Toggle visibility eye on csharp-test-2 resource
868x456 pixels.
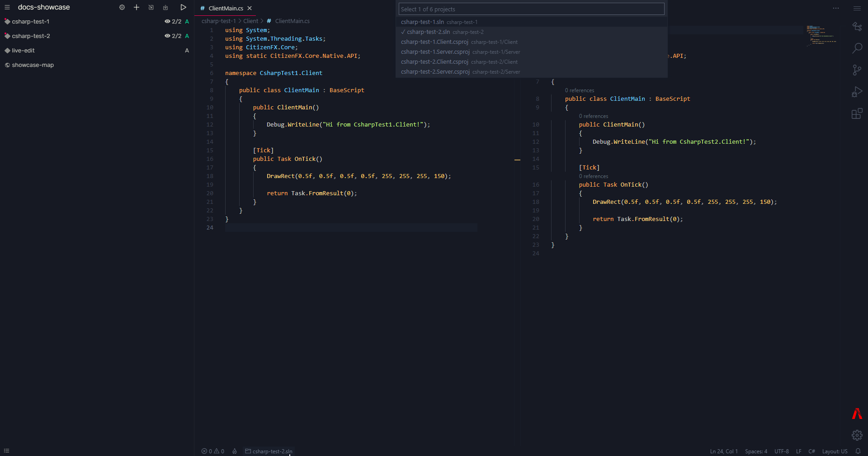[x=168, y=36]
